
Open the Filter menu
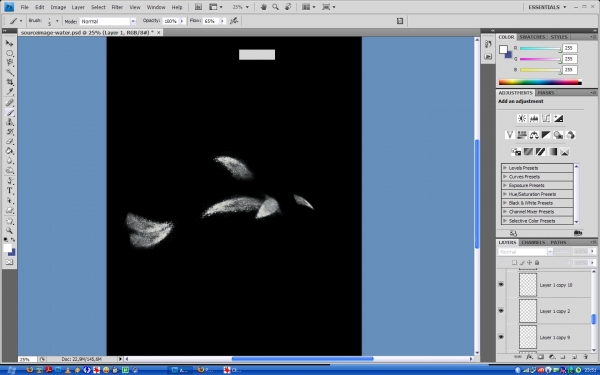coord(117,7)
